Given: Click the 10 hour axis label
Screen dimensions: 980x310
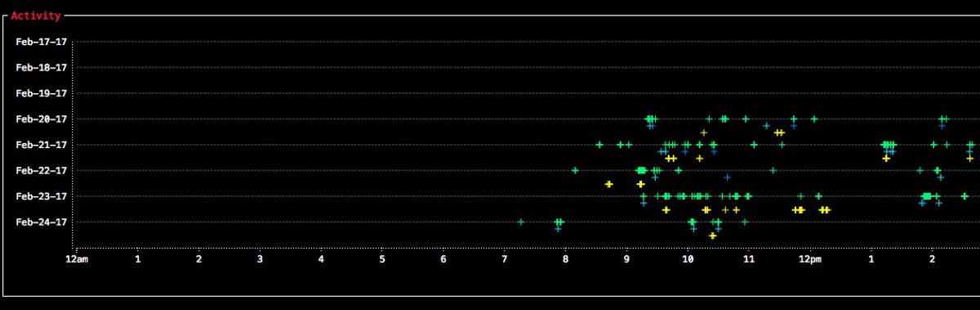Looking at the screenshot, I should click(688, 259).
